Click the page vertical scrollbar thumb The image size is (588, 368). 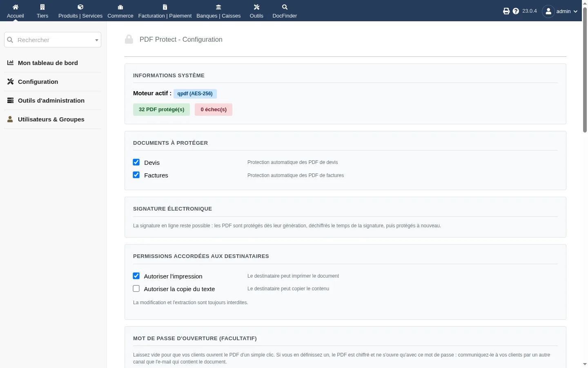pyautogui.click(x=585, y=70)
